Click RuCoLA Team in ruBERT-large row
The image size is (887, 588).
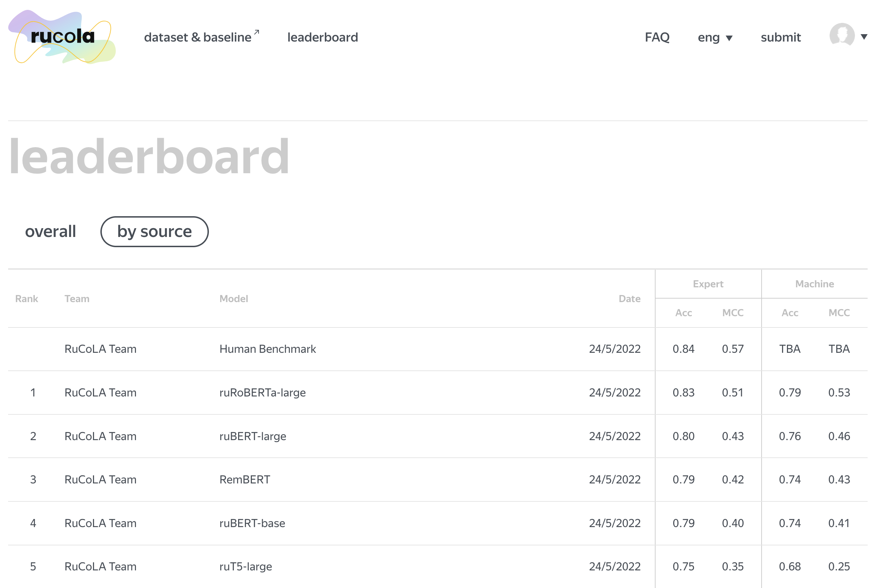pos(100,436)
